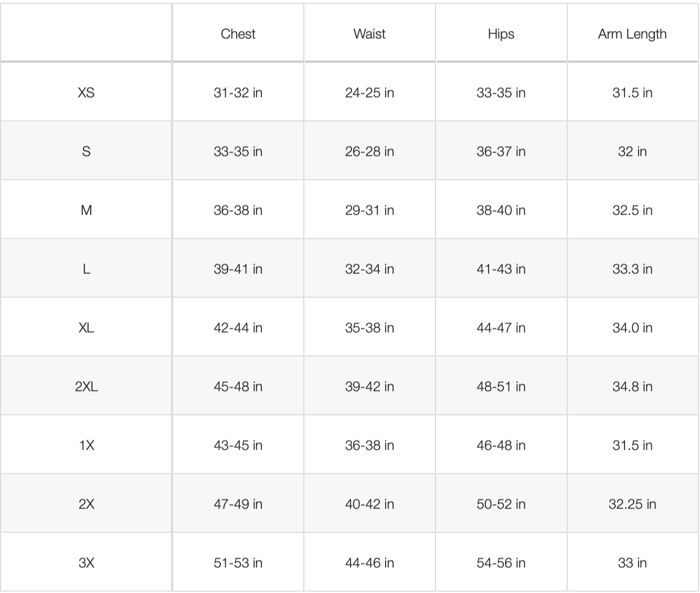
Task: Select the 1X size row label
Action: pyautogui.click(x=86, y=446)
